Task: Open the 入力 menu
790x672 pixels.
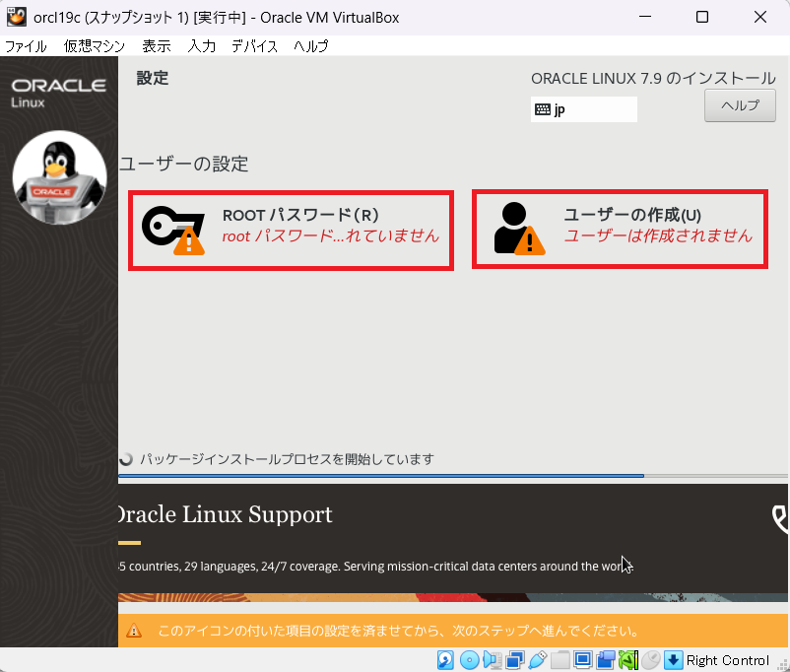Action: 201,46
